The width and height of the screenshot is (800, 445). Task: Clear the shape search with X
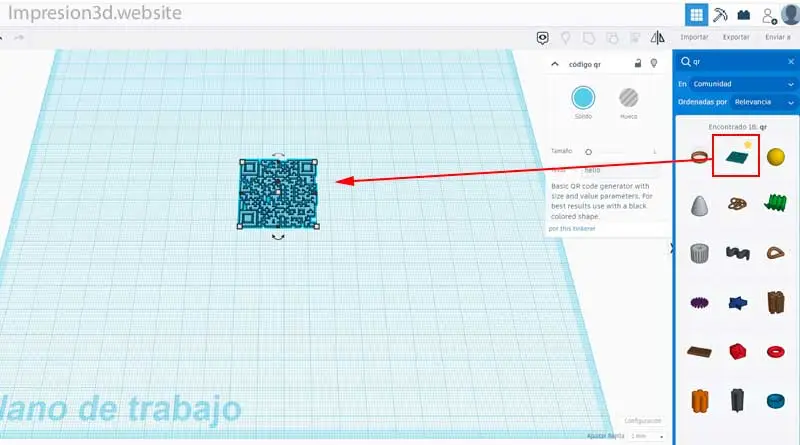pyautogui.click(x=791, y=62)
